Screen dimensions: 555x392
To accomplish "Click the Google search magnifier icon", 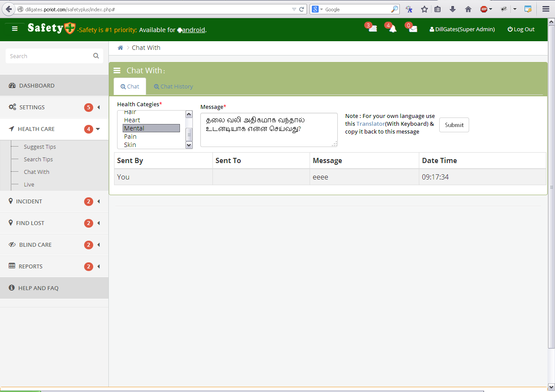I will tap(395, 9).
